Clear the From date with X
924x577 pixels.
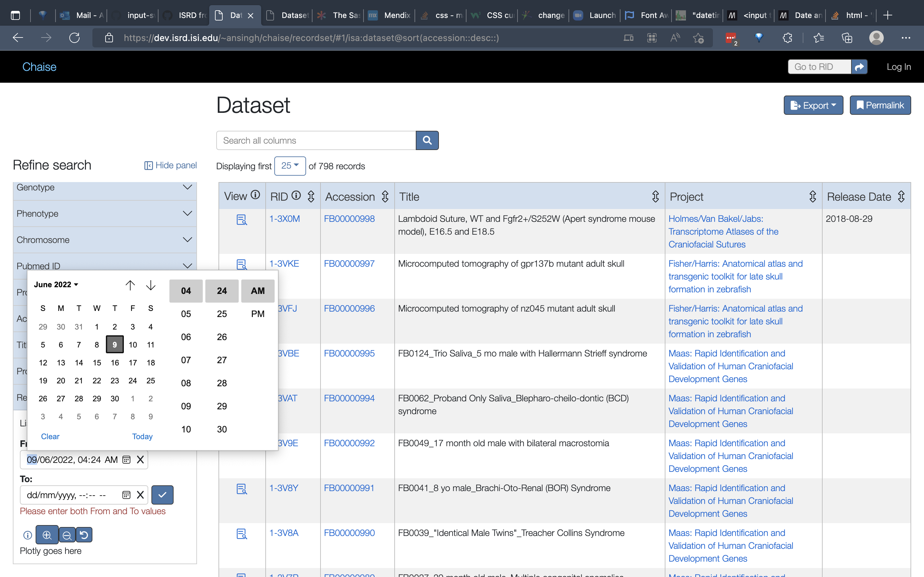tap(140, 459)
